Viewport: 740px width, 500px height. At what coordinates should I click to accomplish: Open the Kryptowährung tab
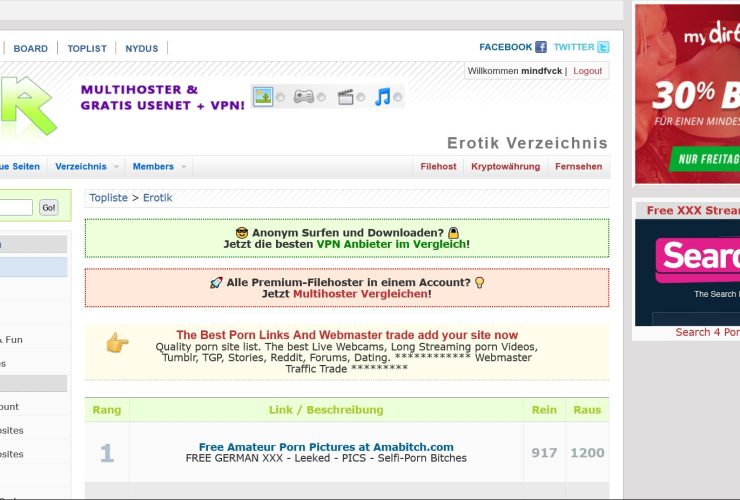click(505, 167)
